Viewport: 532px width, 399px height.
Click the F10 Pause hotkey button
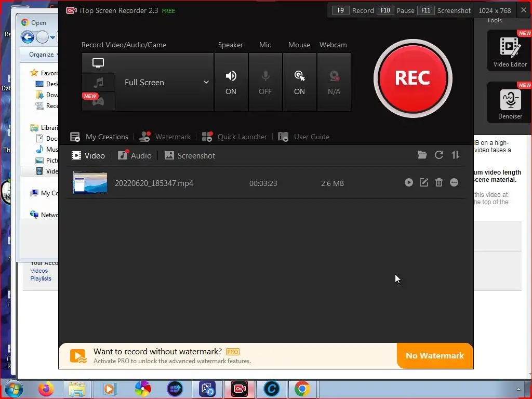(x=385, y=10)
